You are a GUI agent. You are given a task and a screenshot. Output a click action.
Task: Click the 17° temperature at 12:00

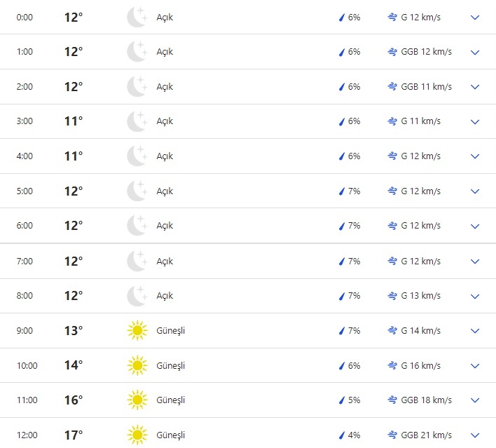(x=74, y=435)
